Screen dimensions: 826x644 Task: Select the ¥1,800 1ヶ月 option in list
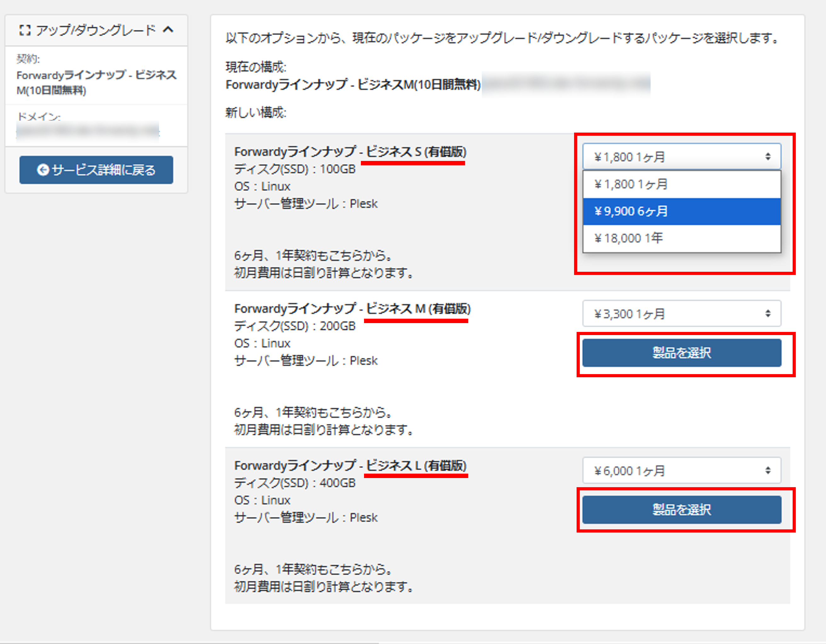click(681, 184)
